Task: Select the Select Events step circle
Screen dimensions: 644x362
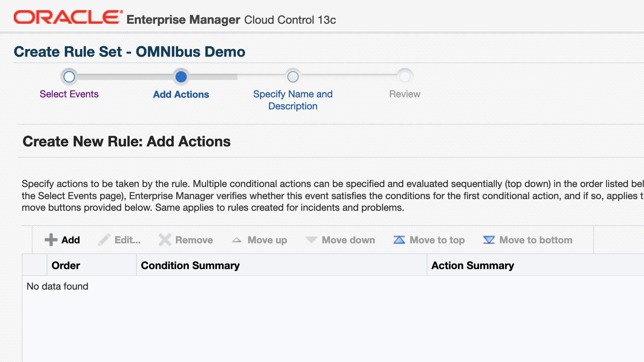Action: click(x=69, y=76)
